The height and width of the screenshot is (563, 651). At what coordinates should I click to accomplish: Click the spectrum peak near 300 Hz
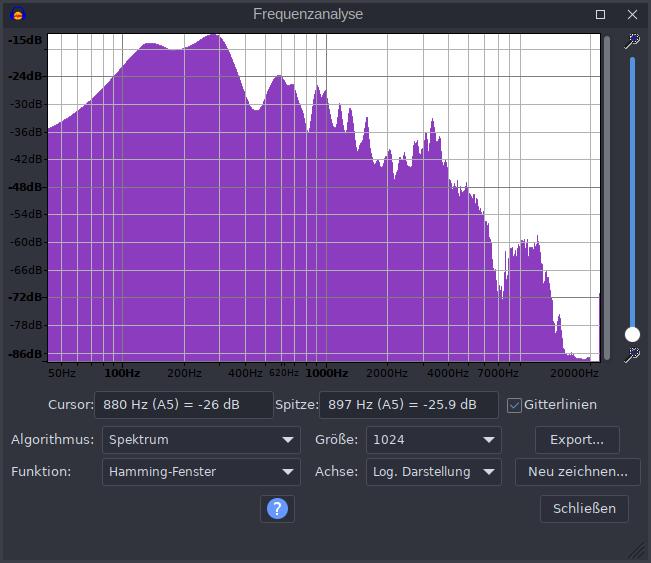[x=215, y=36]
